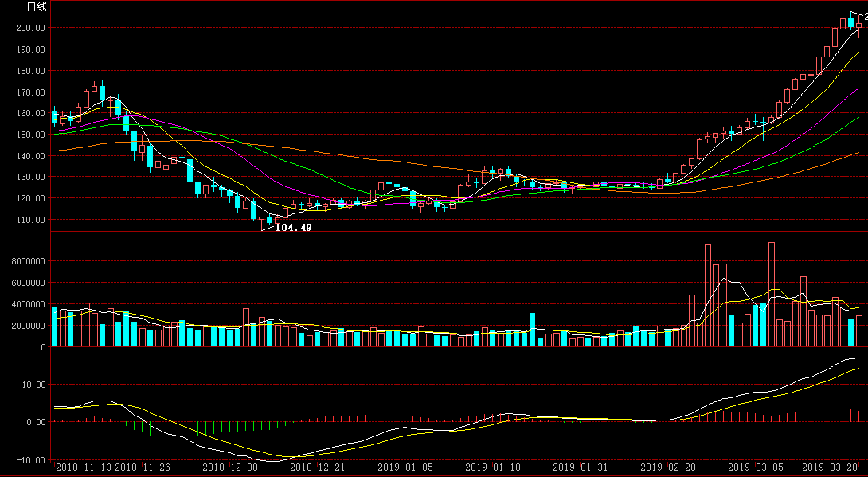This screenshot has width=868, height=477.
Task: Click the 110.00 price axis label
Action: [30, 220]
